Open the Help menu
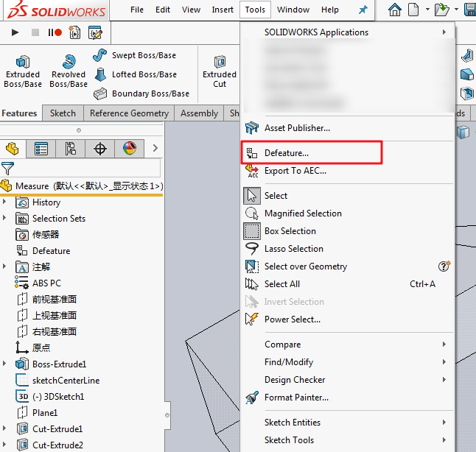Image resolution: width=476 pixels, height=452 pixels. (x=330, y=10)
